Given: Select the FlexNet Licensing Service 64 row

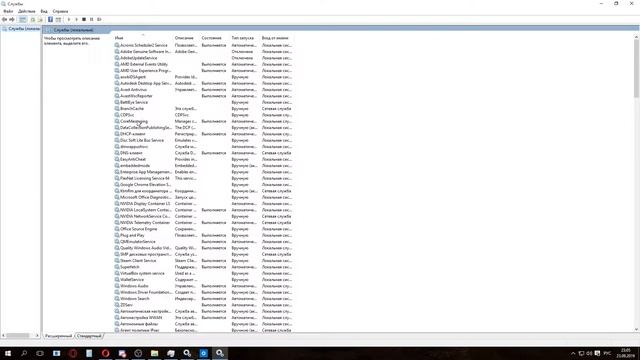Looking at the screenshot, I should (x=203, y=178).
